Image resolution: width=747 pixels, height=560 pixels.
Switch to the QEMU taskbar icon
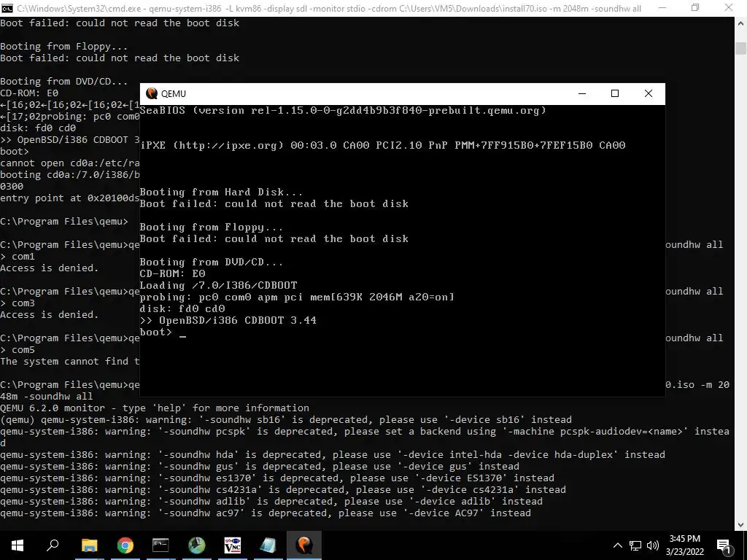[x=304, y=545]
